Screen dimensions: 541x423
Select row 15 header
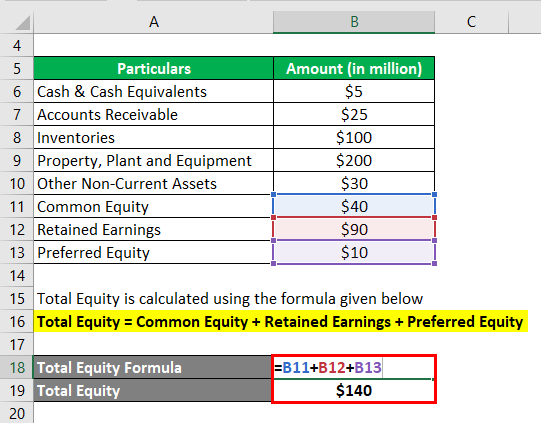point(17,298)
